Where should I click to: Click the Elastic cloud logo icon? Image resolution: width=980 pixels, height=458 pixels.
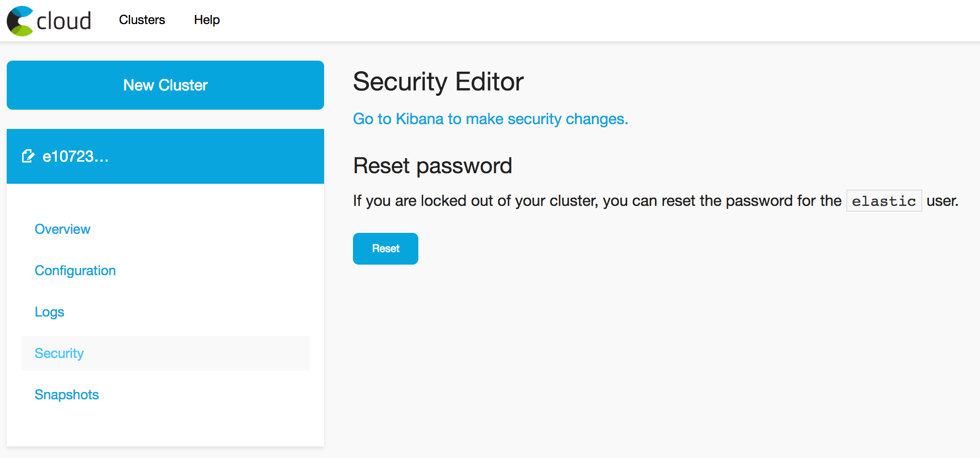tap(20, 21)
